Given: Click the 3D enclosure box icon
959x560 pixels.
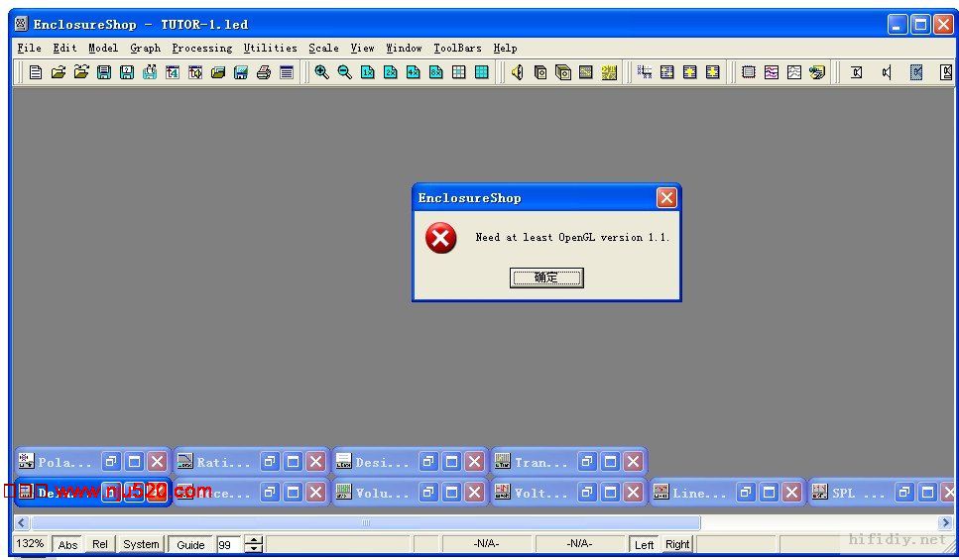Looking at the screenshot, I should pos(562,72).
